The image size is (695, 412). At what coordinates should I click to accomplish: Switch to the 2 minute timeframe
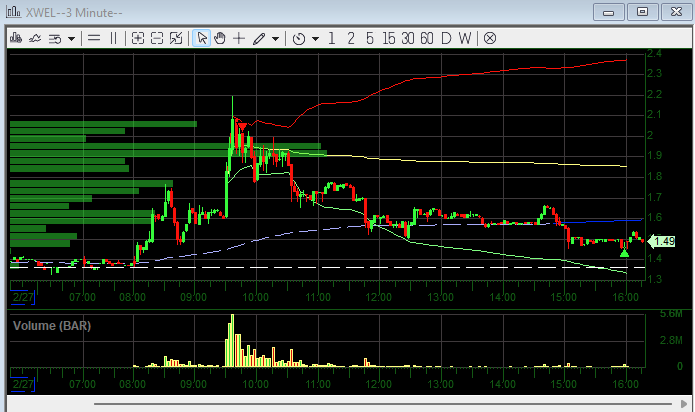point(351,39)
